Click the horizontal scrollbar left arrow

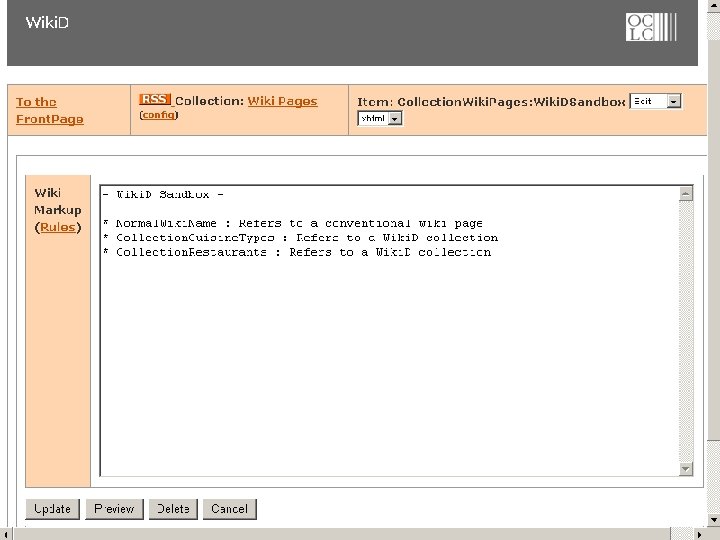[x=6, y=534]
